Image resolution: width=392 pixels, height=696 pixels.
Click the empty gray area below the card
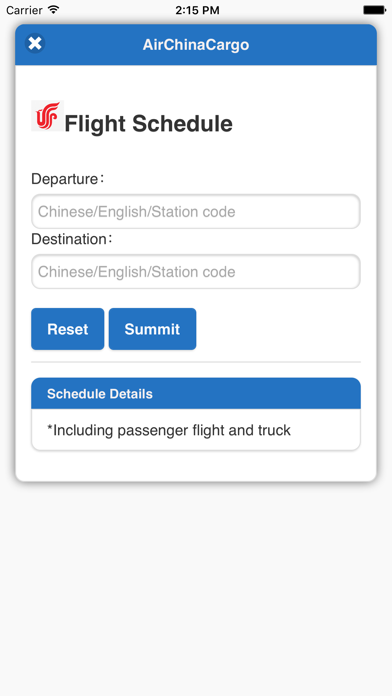point(196,586)
